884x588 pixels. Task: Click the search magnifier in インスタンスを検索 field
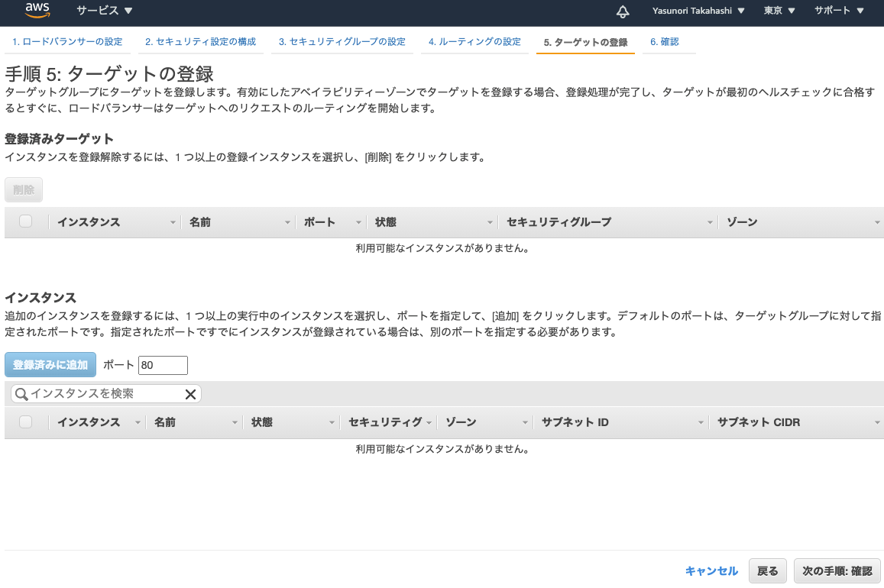(22, 393)
